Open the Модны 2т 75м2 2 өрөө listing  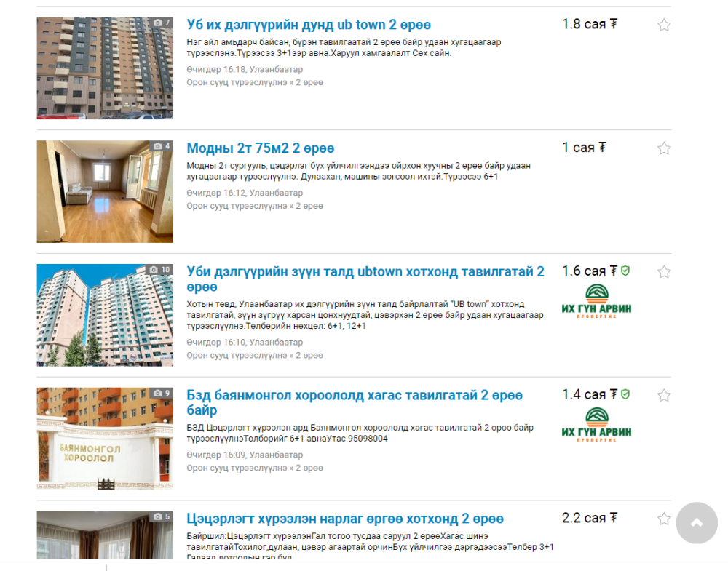[x=261, y=148]
